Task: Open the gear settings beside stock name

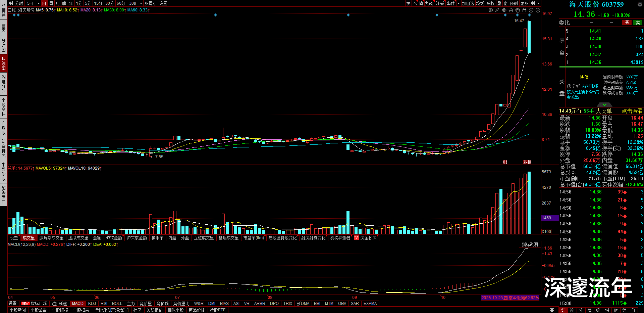Action: click(640, 4)
